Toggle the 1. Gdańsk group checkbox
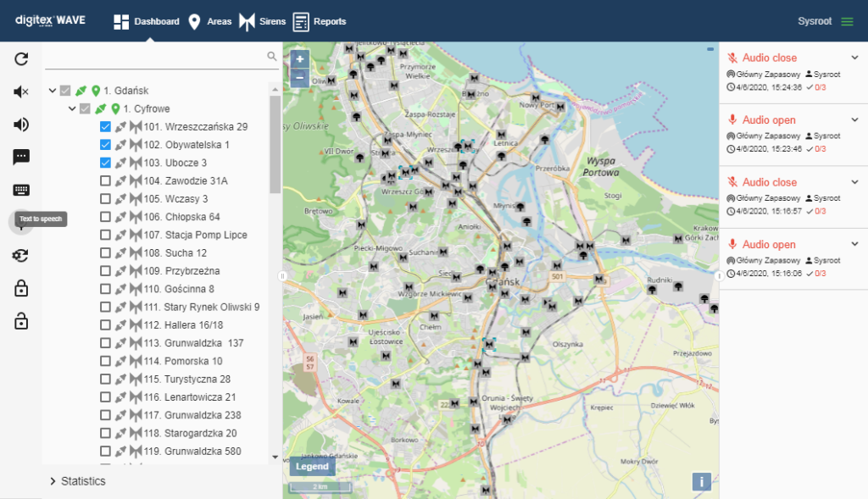Image resolution: width=868 pixels, height=499 pixels. 65,91
